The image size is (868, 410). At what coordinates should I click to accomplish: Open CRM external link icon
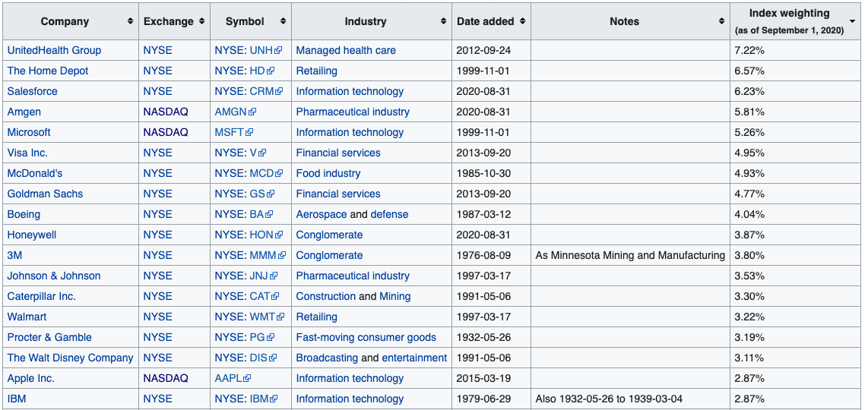click(x=279, y=91)
